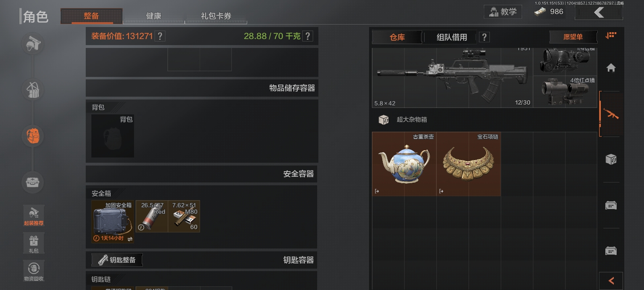
Task: Open the 礼包 gift pack icon
Action: point(34,243)
